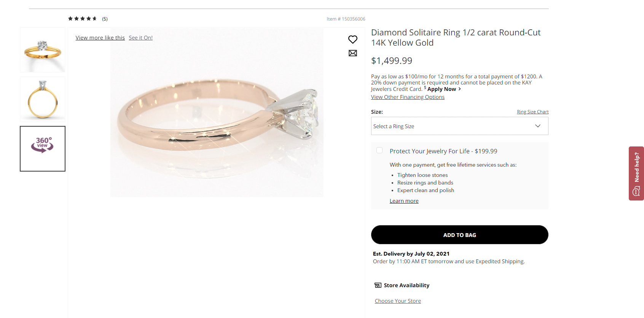Open the Choose Your Store link

pos(398,301)
